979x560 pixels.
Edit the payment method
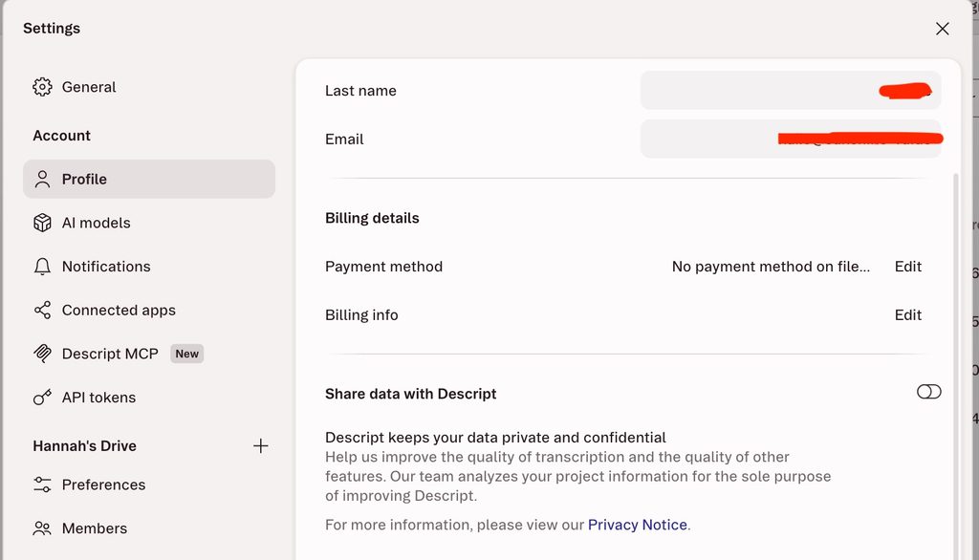click(908, 267)
